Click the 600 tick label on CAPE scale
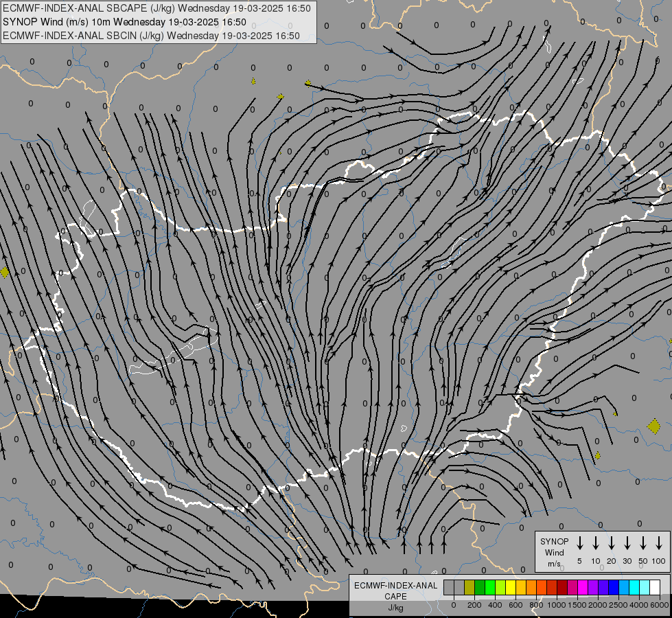This screenshot has width=672, height=618. 515,605
